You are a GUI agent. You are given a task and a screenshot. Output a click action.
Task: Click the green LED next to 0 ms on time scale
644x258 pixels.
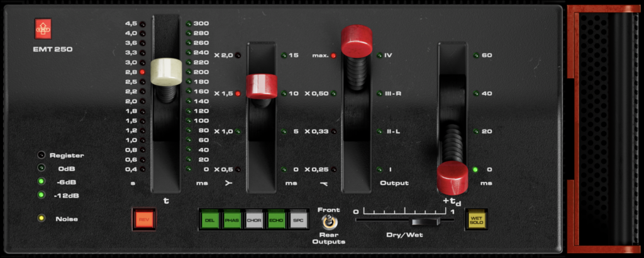pos(189,169)
